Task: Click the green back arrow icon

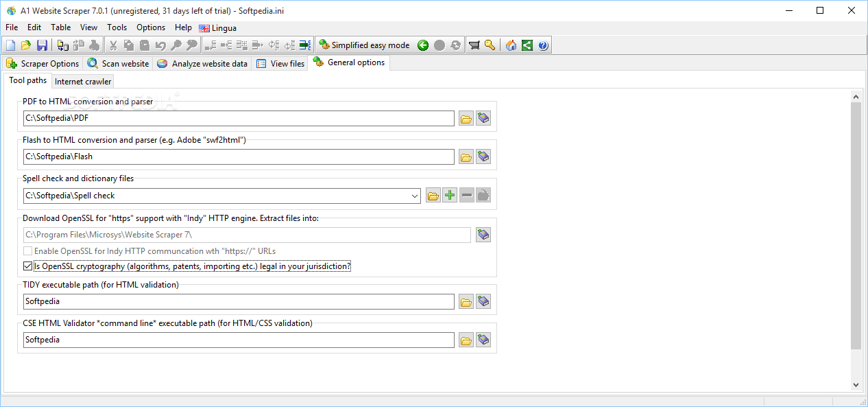Action: tap(423, 45)
